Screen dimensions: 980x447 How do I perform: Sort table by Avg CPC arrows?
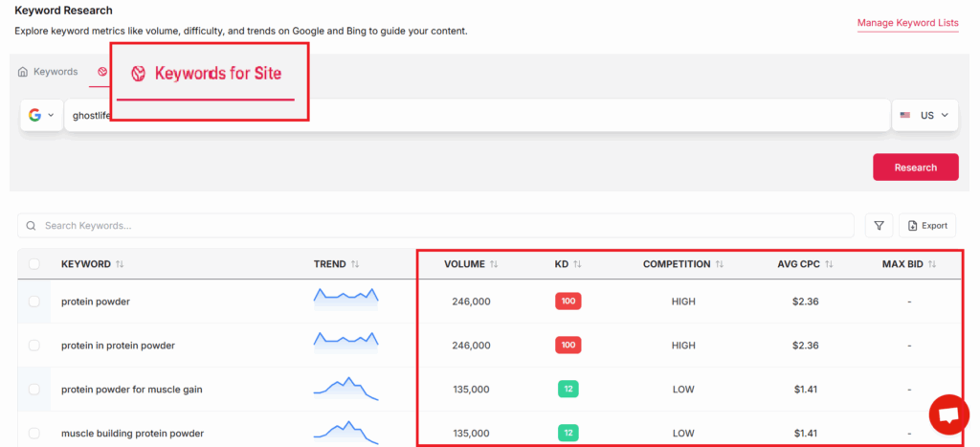pos(829,264)
